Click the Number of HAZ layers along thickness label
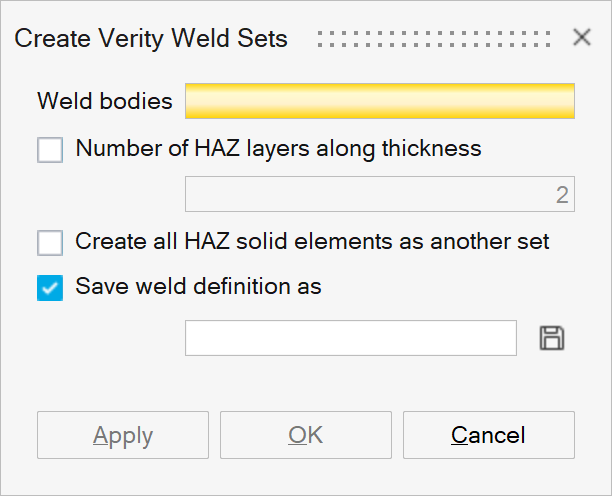The width and height of the screenshot is (612, 496). click(x=279, y=149)
